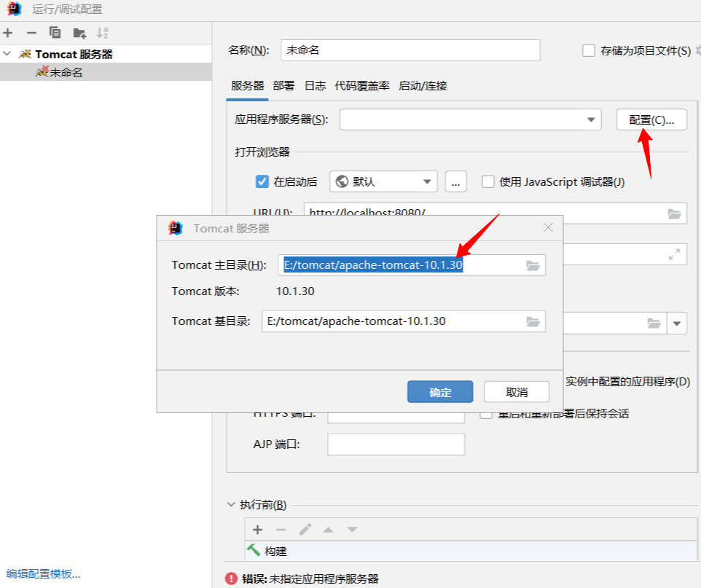Click the HTTPS 端口 input field
Screen dimensions: 701x588
click(396, 418)
